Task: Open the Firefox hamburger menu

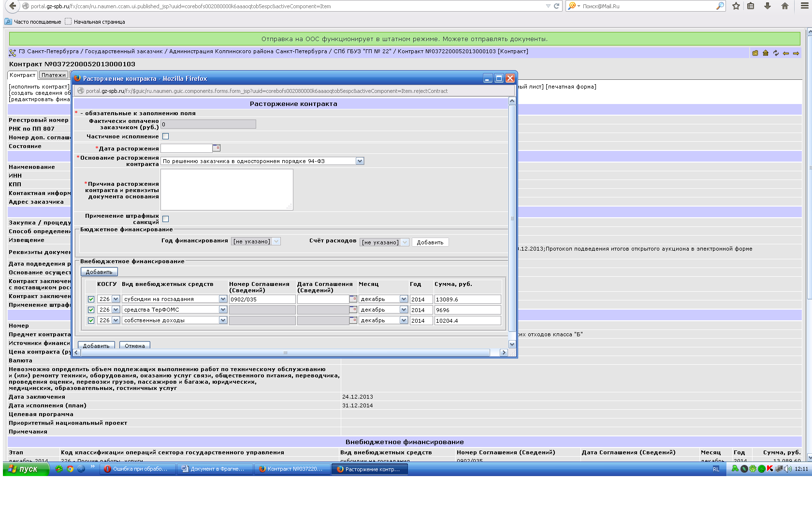Action: tap(805, 6)
